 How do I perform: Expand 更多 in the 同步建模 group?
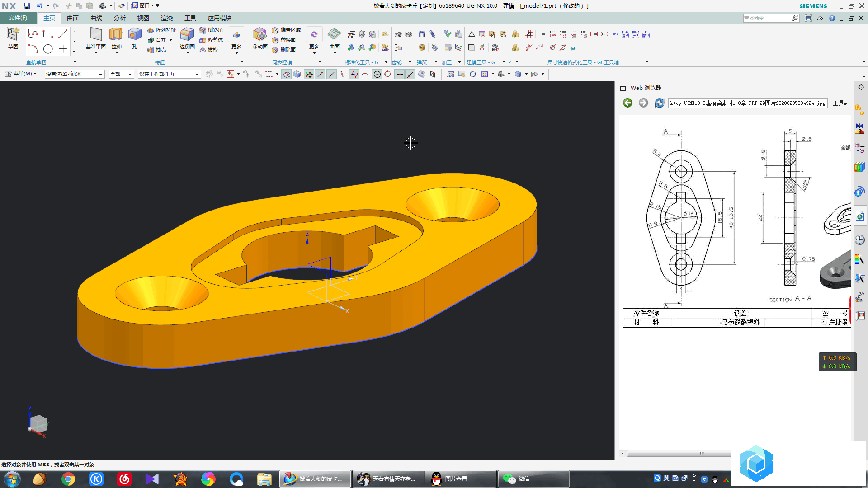314,41
